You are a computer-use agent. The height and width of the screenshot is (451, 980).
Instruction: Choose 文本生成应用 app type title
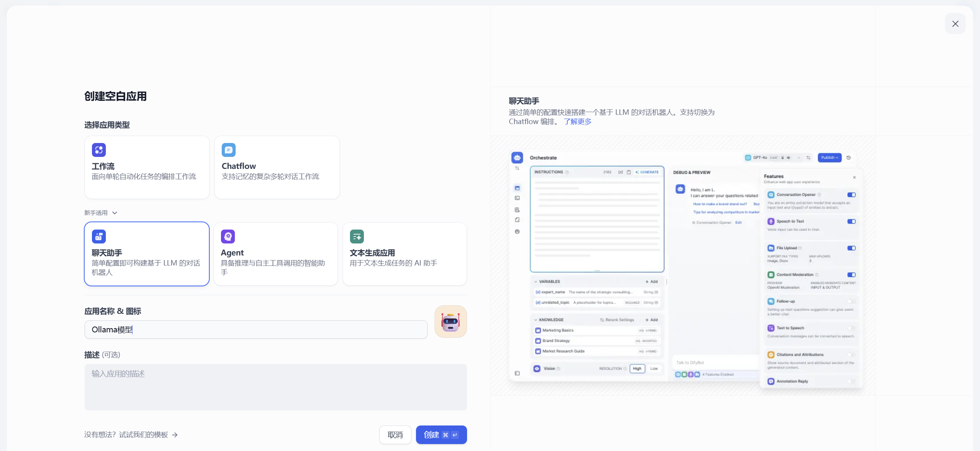(x=372, y=253)
